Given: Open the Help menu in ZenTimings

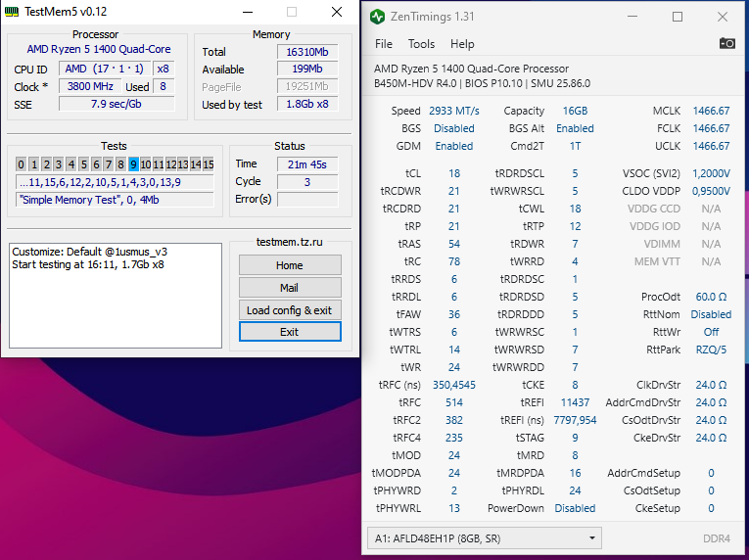Looking at the screenshot, I should [462, 44].
